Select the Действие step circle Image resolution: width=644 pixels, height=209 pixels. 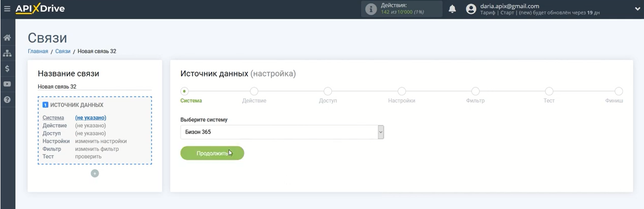click(x=254, y=91)
